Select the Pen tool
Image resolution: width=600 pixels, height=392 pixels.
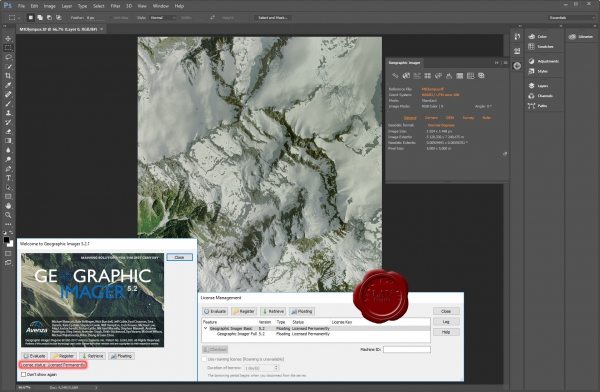(8, 169)
